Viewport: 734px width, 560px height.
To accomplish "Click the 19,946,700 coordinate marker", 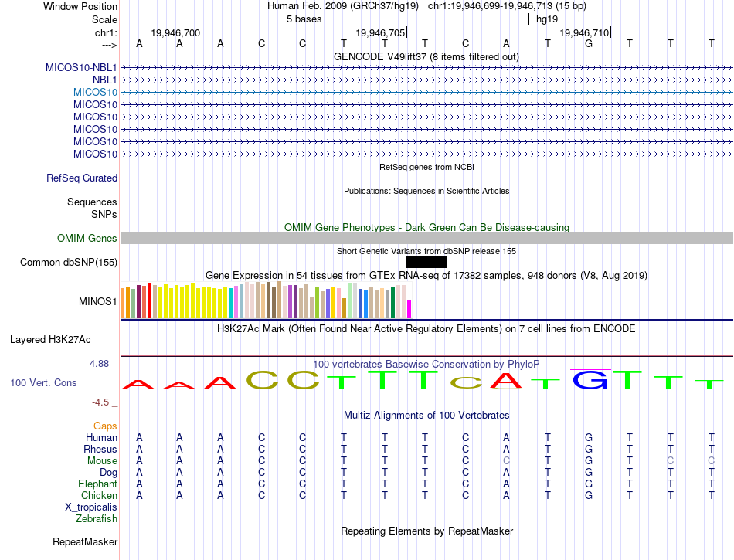I will 175,32.
